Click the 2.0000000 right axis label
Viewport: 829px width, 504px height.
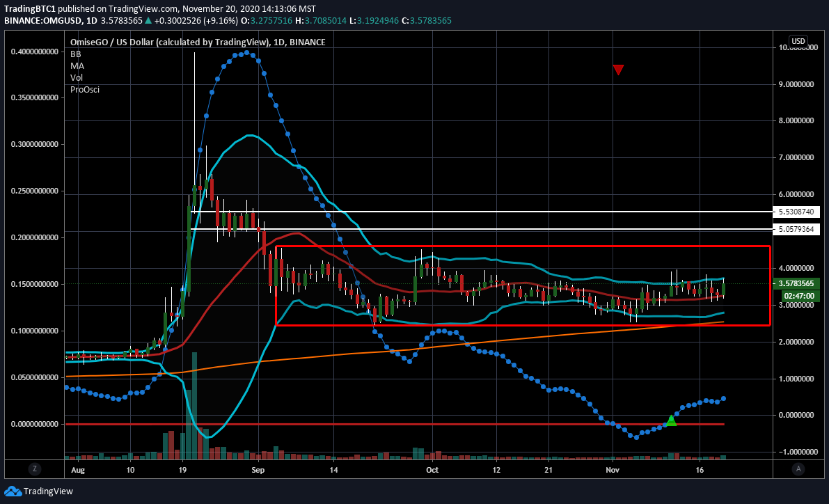point(796,342)
